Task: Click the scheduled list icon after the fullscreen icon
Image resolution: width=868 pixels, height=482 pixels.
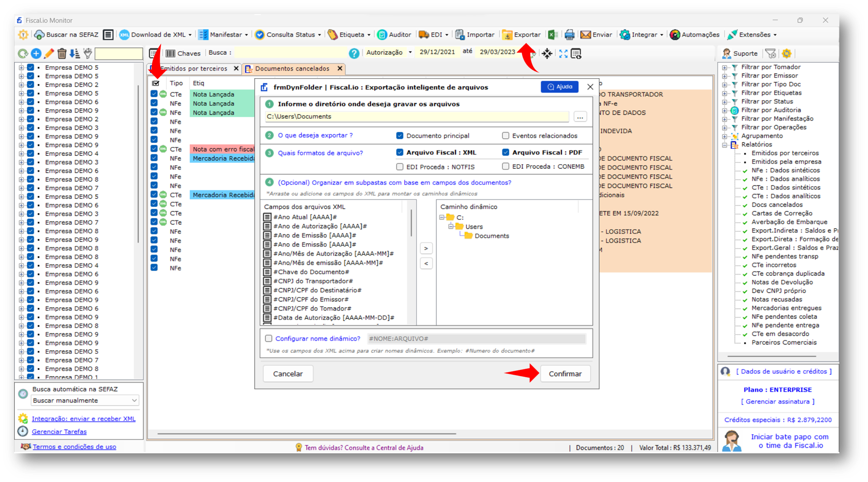Action: [x=576, y=53]
